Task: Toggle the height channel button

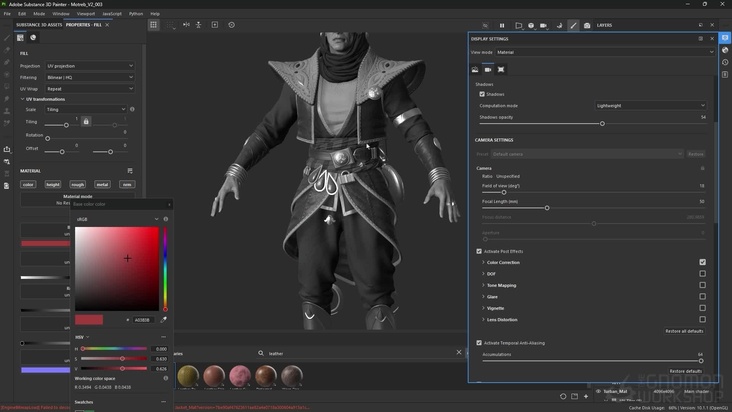Action: click(x=53, y=184)
